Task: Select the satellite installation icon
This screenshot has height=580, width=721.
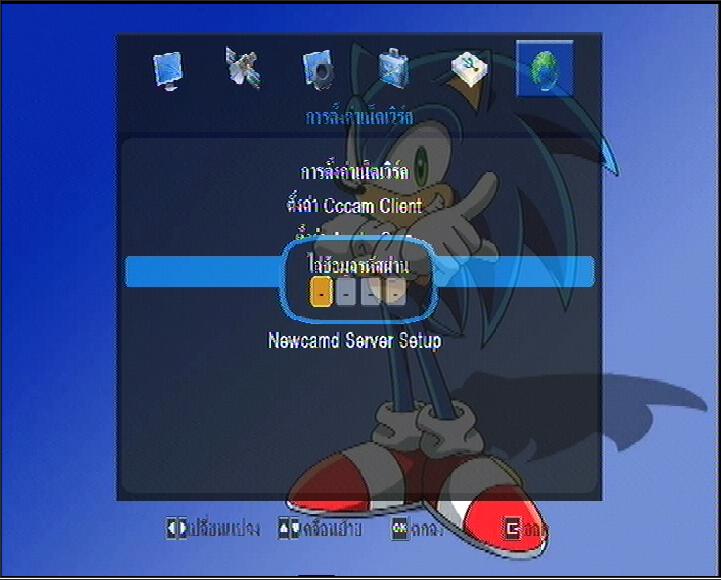Action: click(x=243, y=68)
